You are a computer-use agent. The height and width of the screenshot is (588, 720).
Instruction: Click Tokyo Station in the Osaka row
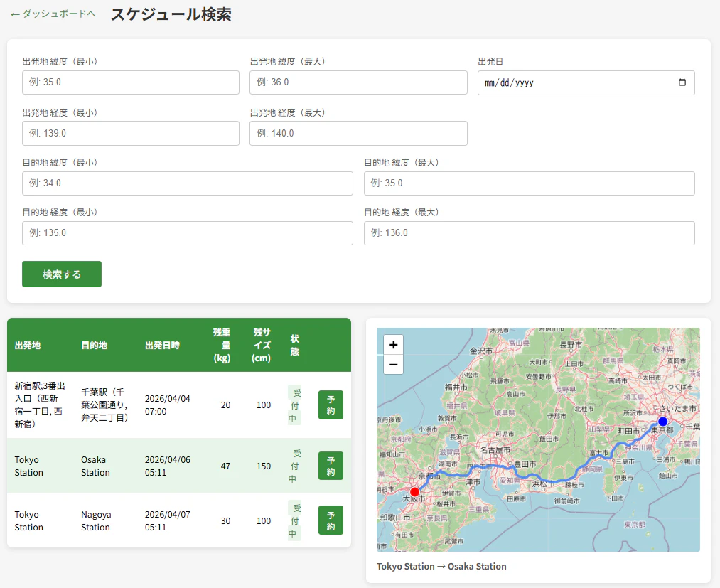pos(28,466)
